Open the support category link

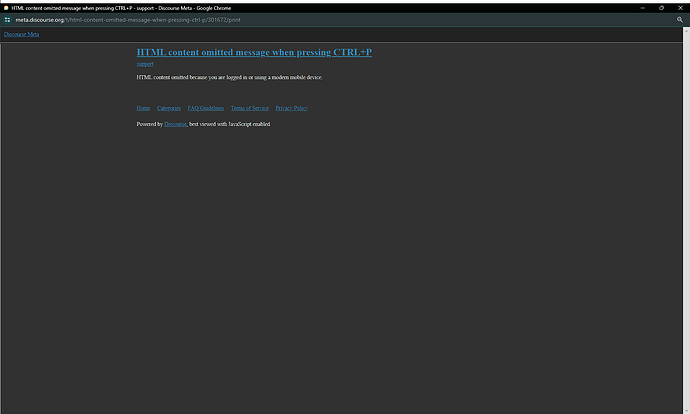(x=145, y=64)
